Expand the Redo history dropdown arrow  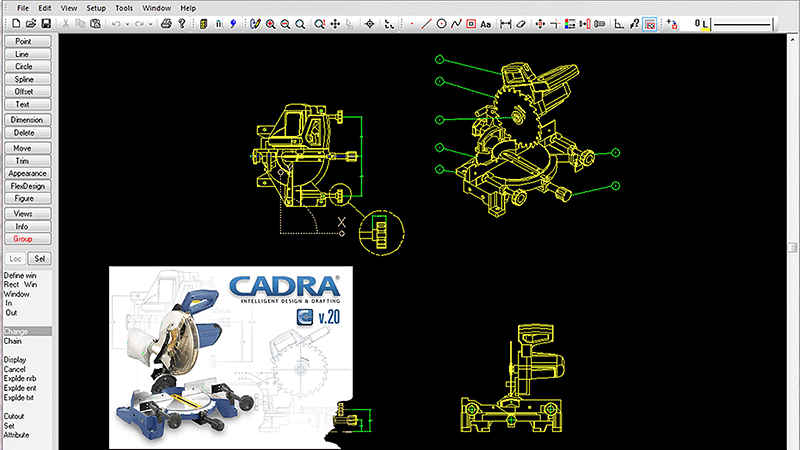pos(149,22)
